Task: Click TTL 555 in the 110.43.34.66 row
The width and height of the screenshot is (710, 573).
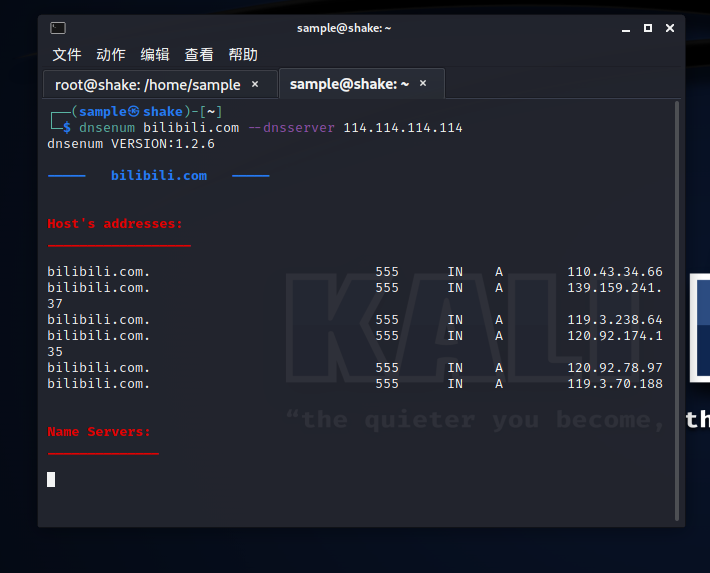Action: point(387,272)
